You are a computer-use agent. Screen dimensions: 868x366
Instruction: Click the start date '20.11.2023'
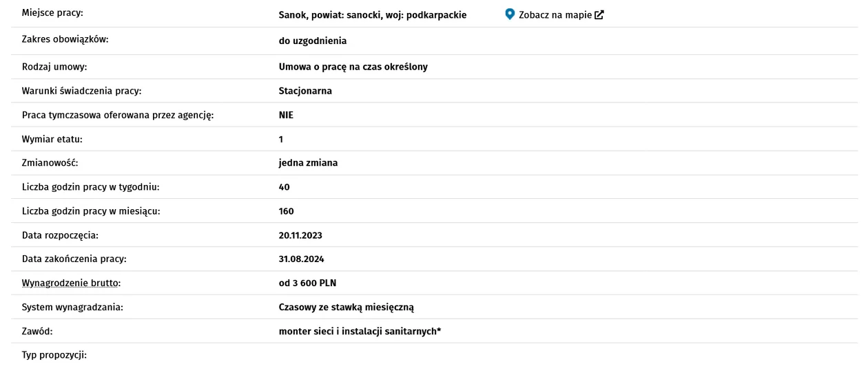tap(300, 235)
